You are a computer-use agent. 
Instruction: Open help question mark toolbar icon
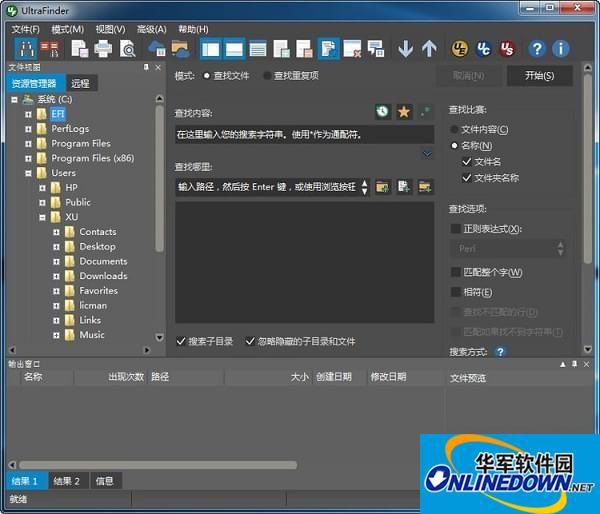click(x=537, y=49)
